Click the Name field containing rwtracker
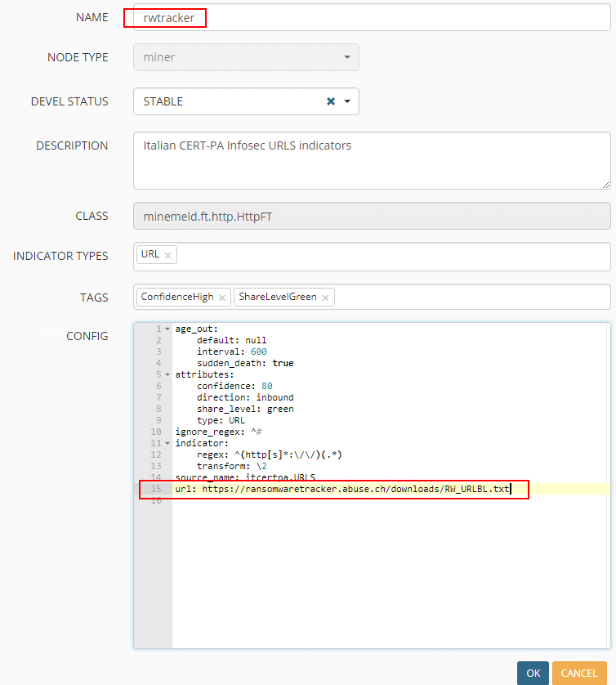Image resolution: width=616 pixels, height=685 pixels. coord(368,17)
